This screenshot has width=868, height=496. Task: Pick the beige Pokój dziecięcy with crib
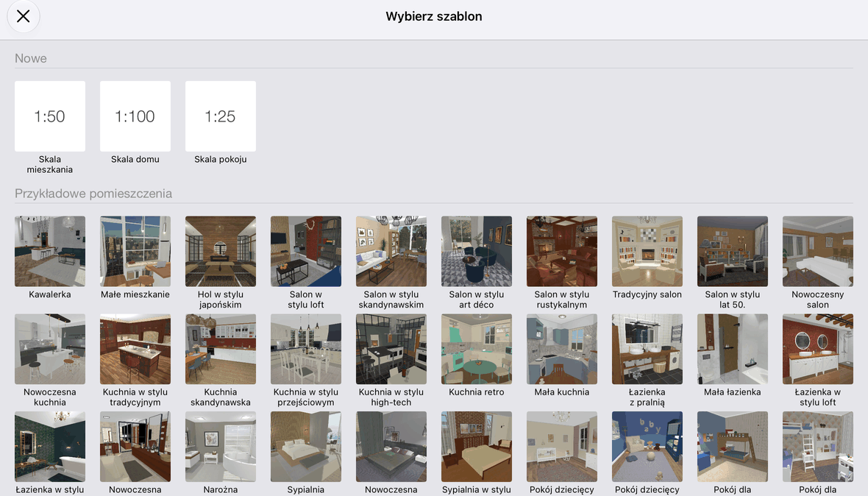point(561,446)
